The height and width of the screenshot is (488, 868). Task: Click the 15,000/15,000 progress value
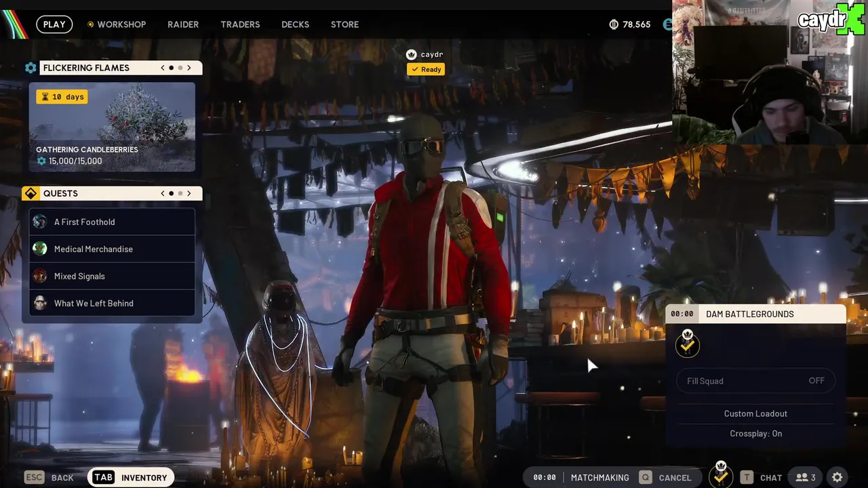point(75,161)
